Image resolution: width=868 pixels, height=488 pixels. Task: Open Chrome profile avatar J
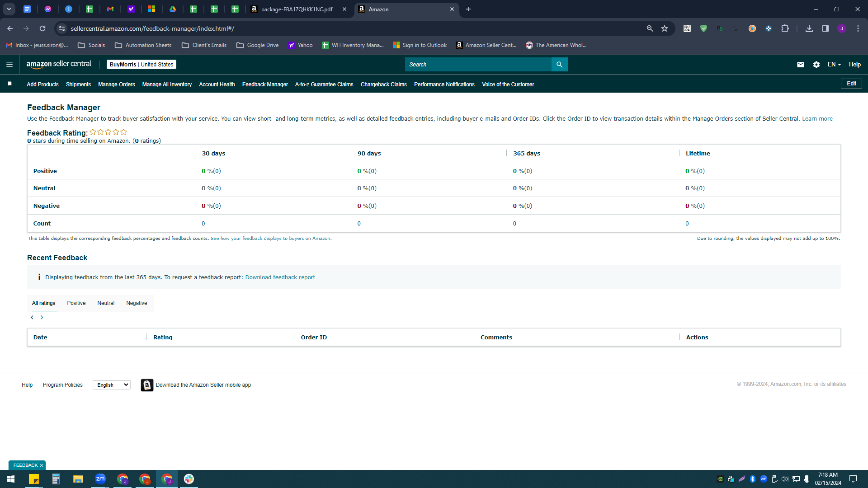(x=842, y=28)
